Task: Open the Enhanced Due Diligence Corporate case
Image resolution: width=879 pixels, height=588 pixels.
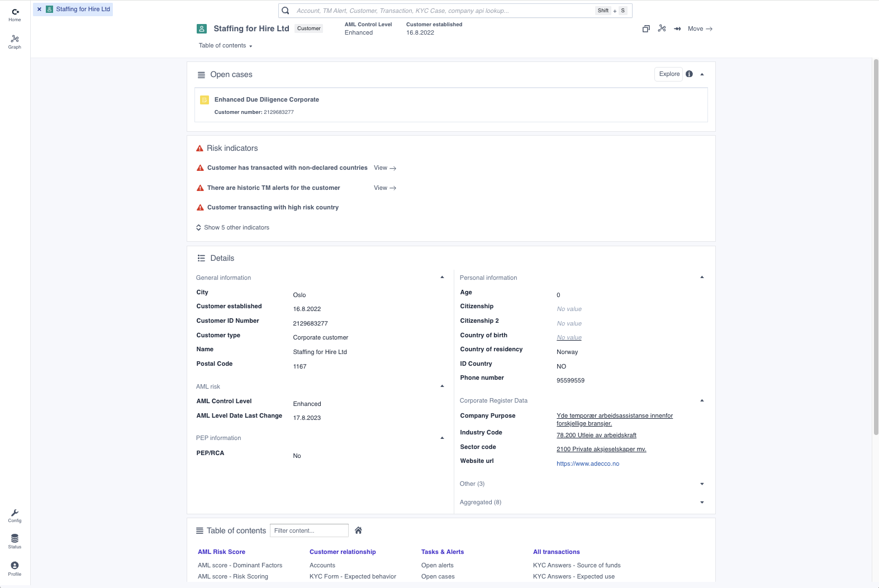Action: pyautogui.click(x=451, y=105)
